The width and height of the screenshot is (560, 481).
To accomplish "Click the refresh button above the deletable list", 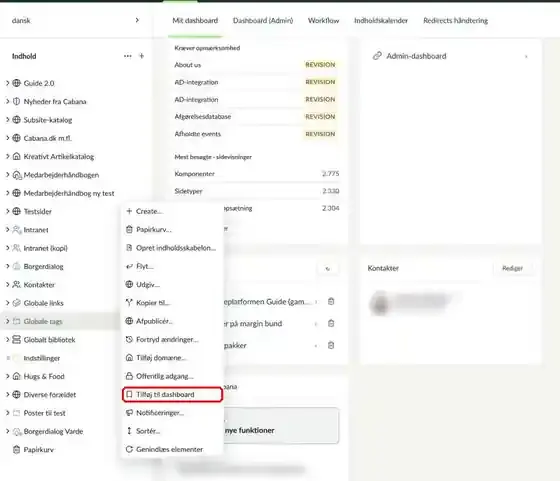I will click(x=328, y=269).
